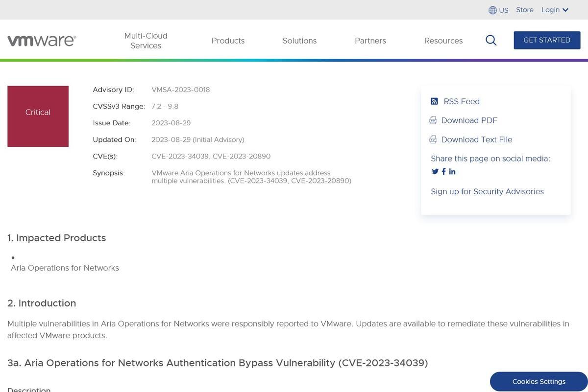Viewport: 588px width, 392px height.
Task: Click the text file download icon
Action: click(433, 139)
